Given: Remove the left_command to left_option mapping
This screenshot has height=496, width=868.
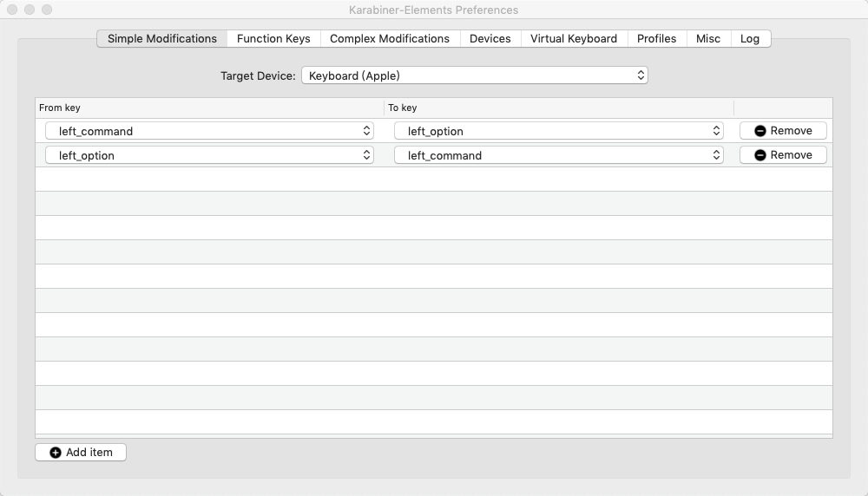Looking at the screenshot, I should 783,131.
